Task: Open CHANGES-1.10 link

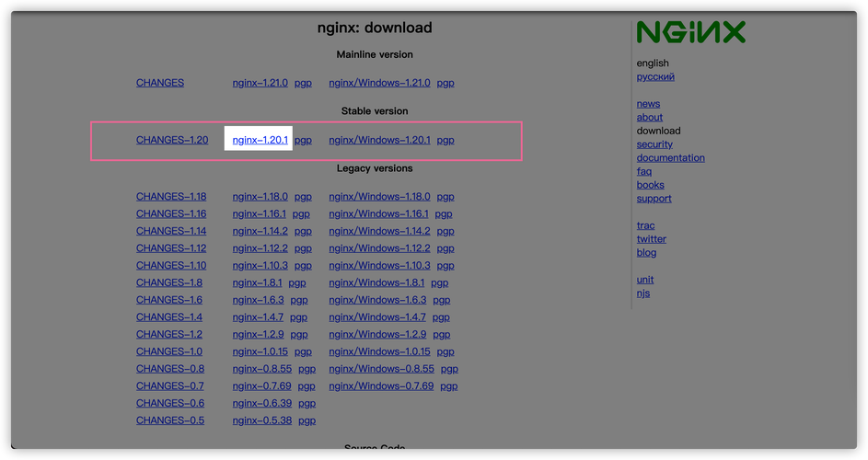Action: pos(171,265)
